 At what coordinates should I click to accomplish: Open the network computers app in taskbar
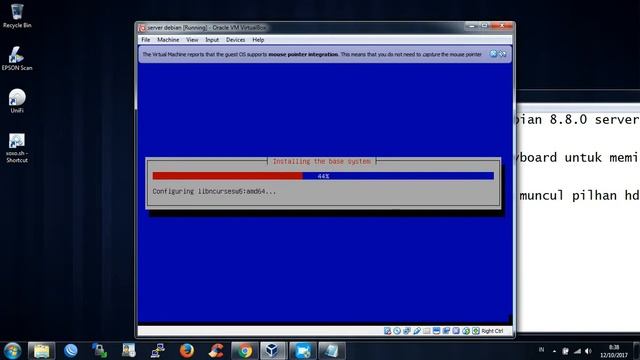(x=158, y=351)
